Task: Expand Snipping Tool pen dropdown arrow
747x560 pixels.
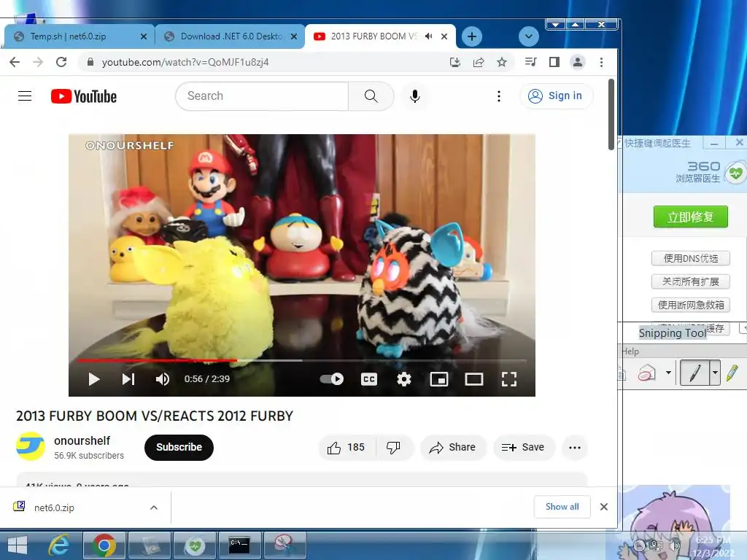Action: coord(715,373)
